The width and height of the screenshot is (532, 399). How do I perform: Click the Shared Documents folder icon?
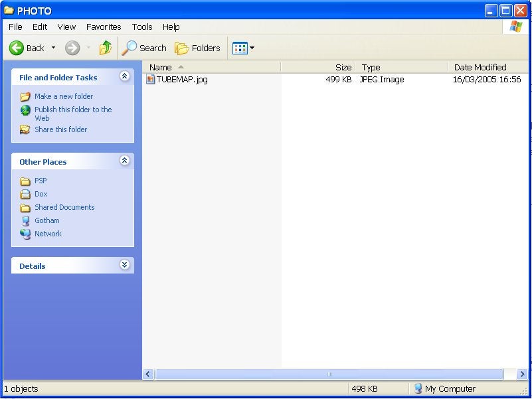25,208
